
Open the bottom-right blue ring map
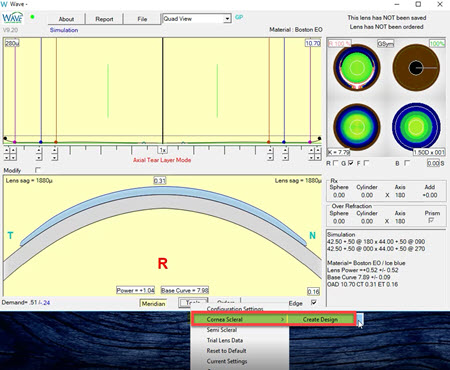tap(416, 127)
